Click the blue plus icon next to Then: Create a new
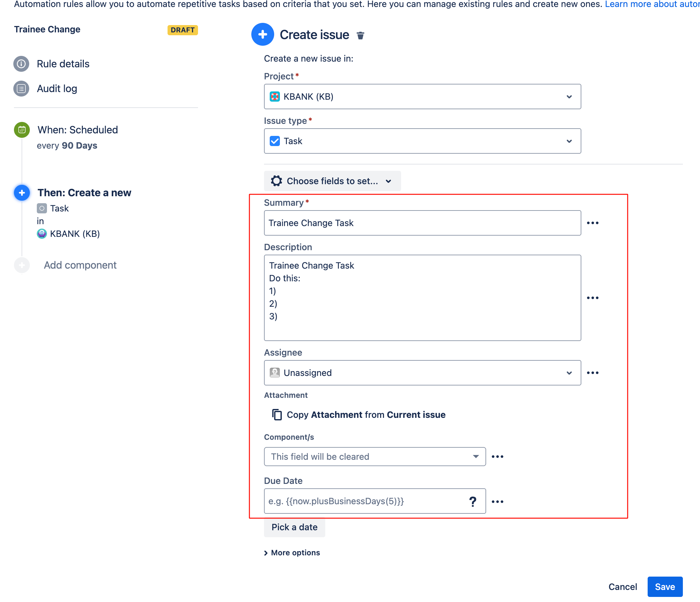 22,193
